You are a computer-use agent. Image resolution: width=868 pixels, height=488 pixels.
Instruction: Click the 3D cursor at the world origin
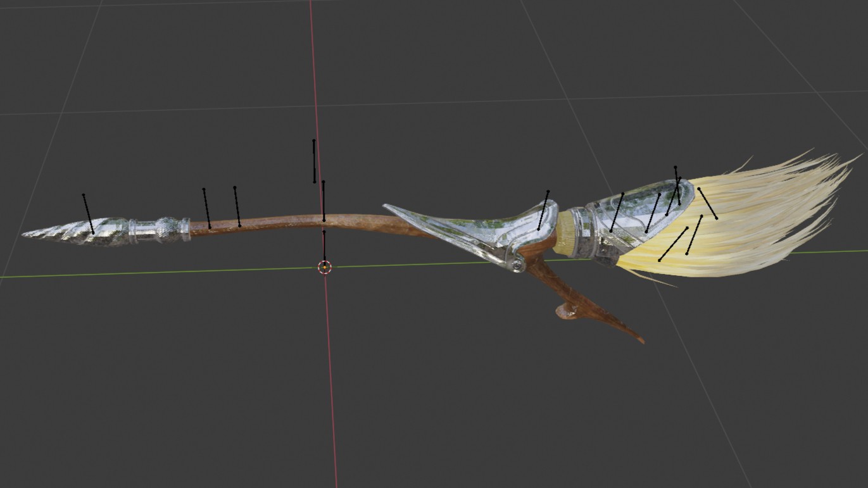pos(324,268)
